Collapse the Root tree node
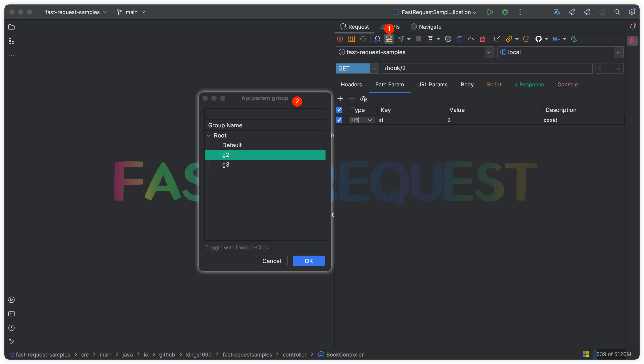Image resolution: width=644 pixels, height=364 pixels. (x=208, y=136)
